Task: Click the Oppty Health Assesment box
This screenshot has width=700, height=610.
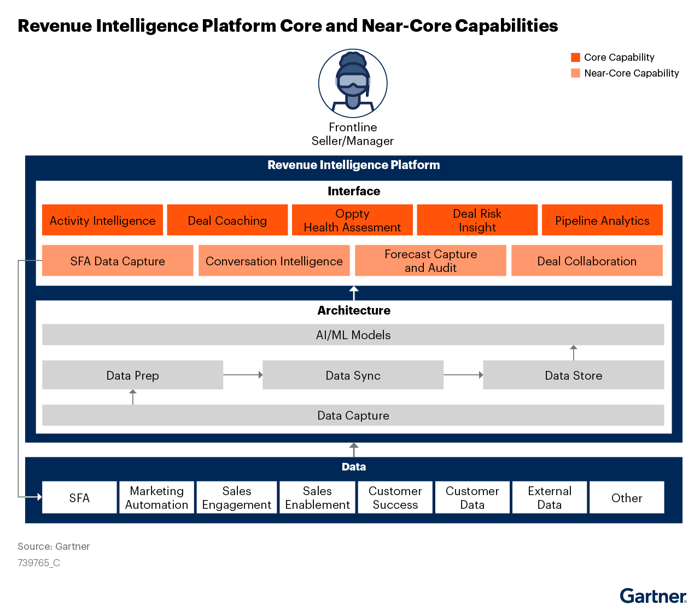Action: tap(352, 220)
